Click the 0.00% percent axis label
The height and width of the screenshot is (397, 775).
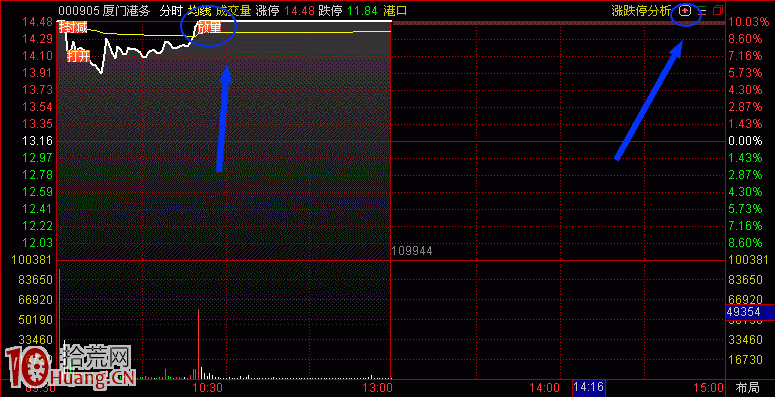(x=745, y=141)
